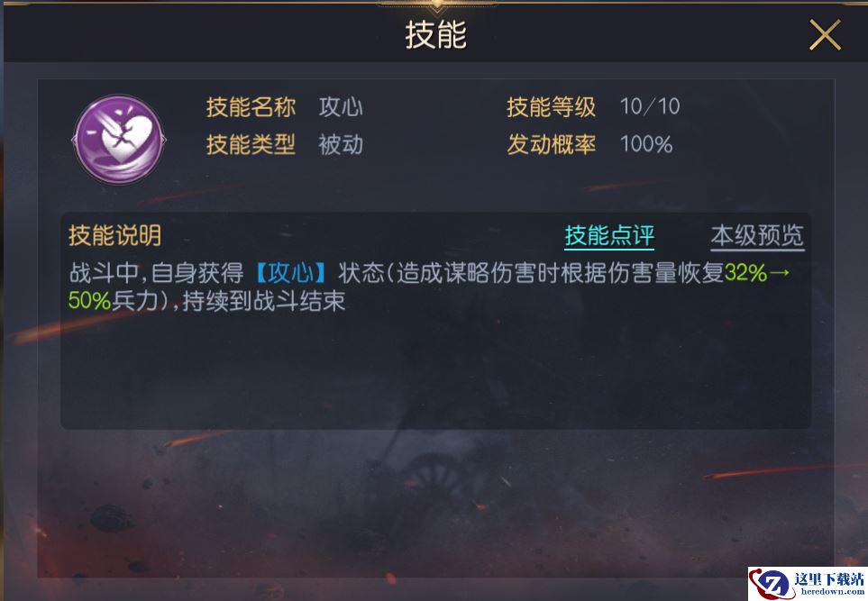Click the 技能等级 label
Screen dimensions: 868x601
tap(552, 107)
